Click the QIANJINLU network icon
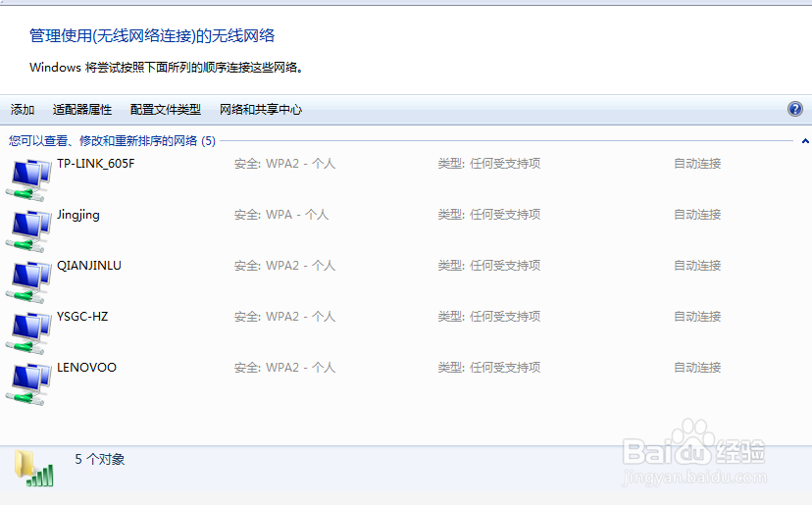The width and height of the screenshot is (812, 505). coord(29,281)
